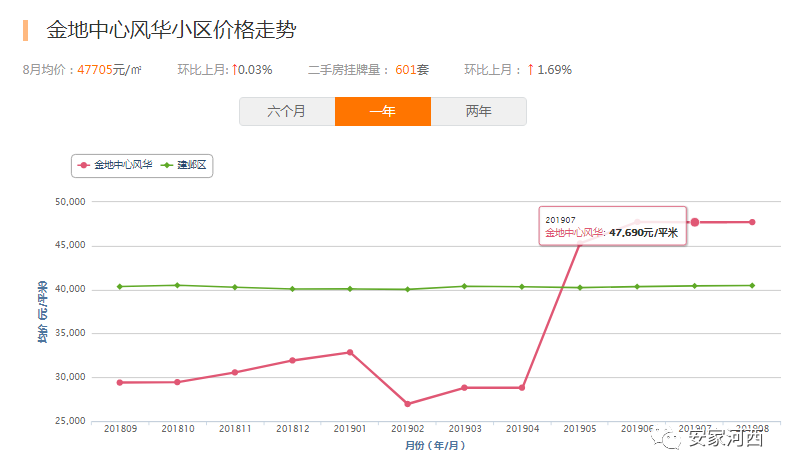Click the 601套 listing count
Viewport: 789px width, 472px height.
click(x=412, y=69)
